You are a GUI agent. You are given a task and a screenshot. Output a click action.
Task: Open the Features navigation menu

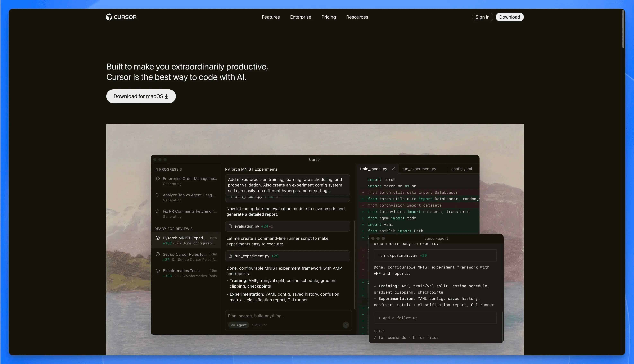pyautogui.click(x=271, y=17)
